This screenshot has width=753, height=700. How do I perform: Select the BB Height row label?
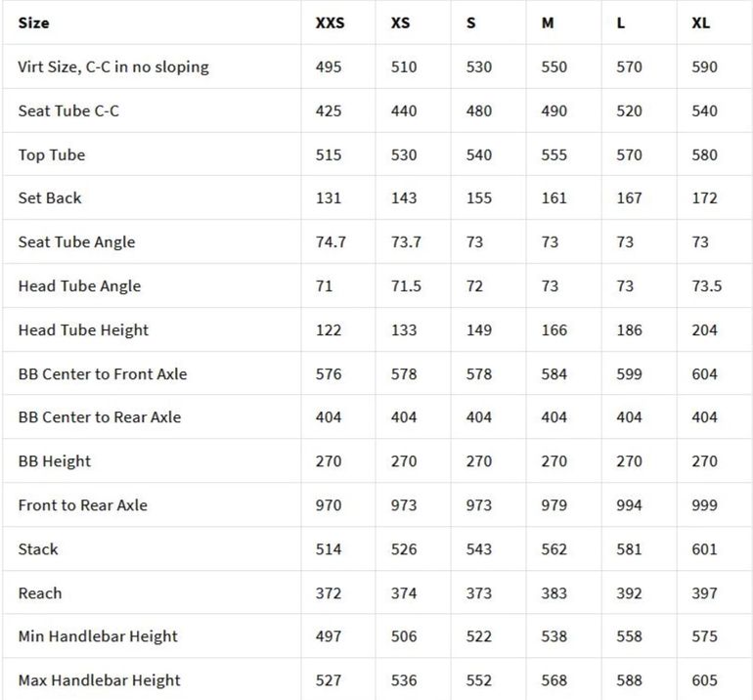tap(56, 460)
